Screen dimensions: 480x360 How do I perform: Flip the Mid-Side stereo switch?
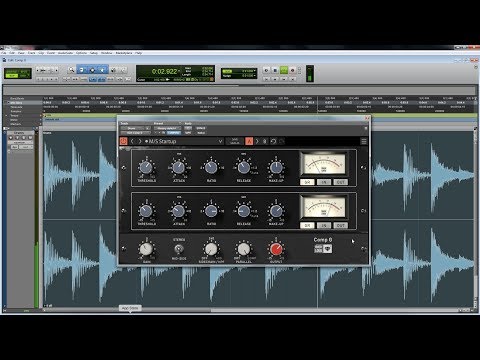pos(179,249)
